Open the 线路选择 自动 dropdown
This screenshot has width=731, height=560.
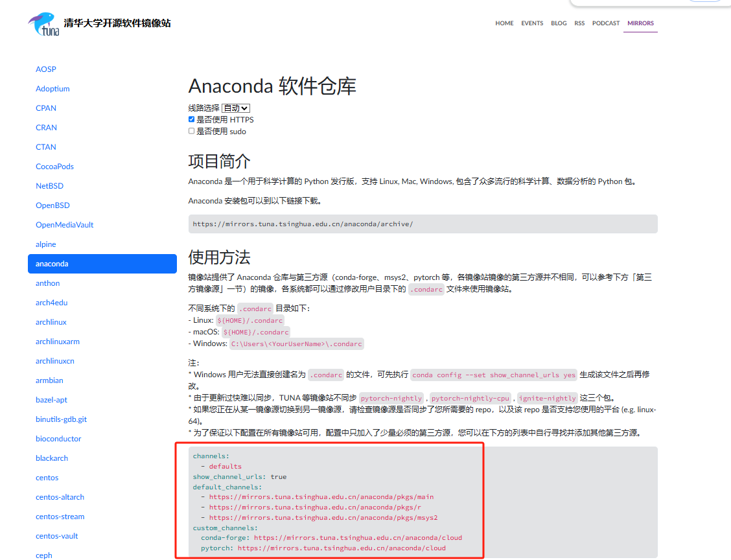pyautogui.click(x=236, y=108)
